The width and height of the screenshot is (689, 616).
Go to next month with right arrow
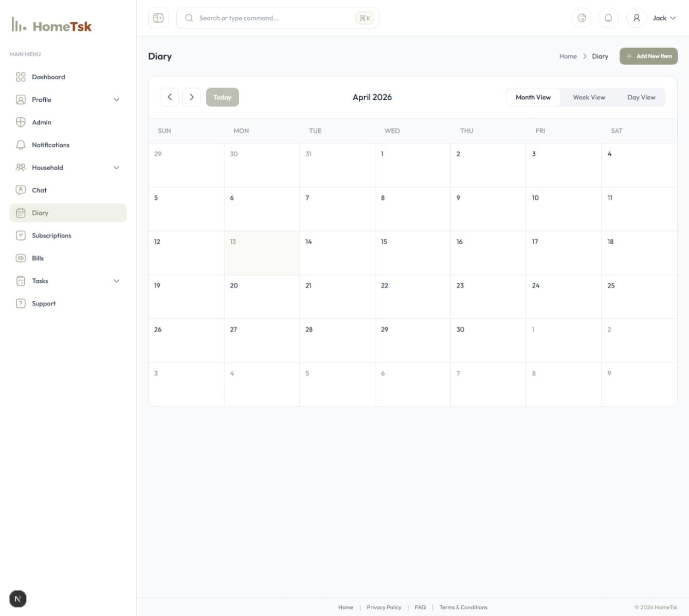click(191, 97)
